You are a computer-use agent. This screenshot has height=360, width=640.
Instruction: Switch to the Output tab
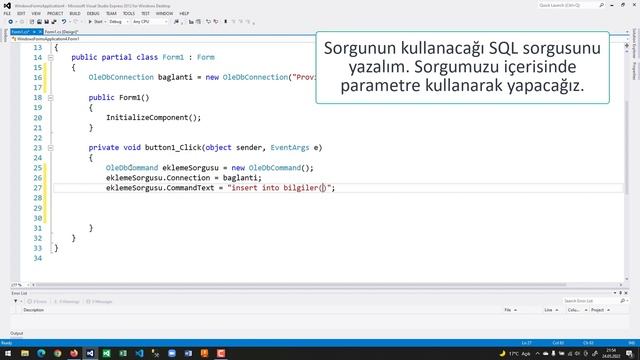[x=17, y=333]
